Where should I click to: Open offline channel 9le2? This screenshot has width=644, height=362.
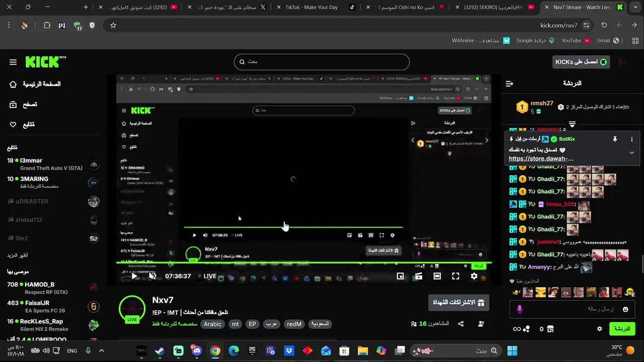pyautogui.click(x=53, y=238)
